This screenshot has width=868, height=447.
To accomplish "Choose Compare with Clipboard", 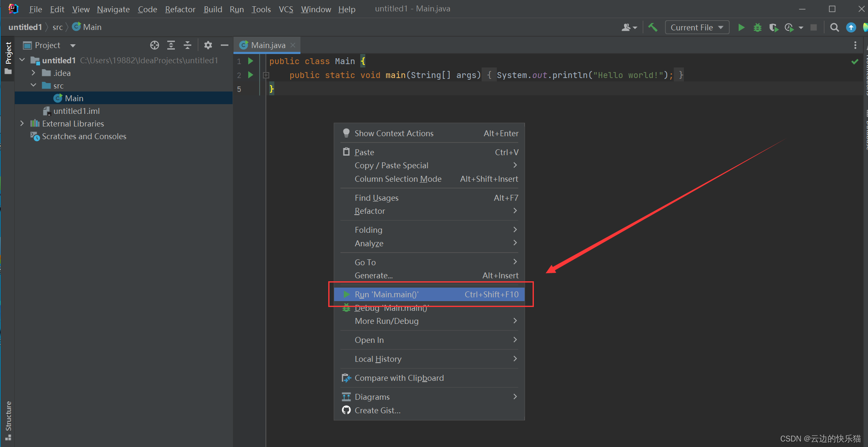I will tap(429, 378).
